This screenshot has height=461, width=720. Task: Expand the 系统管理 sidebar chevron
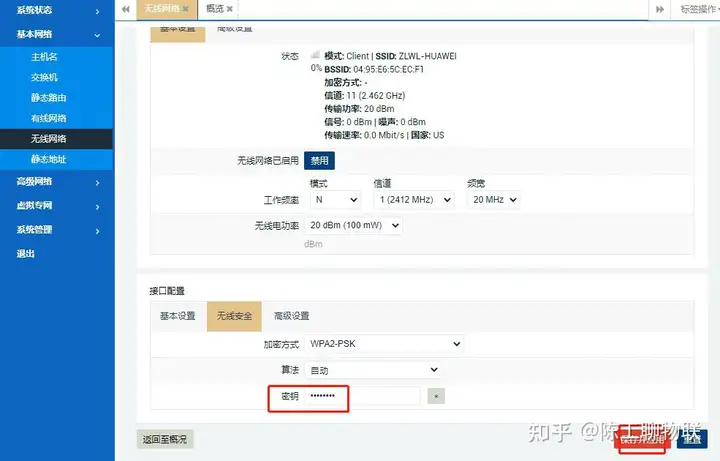(x=97, y=230)
